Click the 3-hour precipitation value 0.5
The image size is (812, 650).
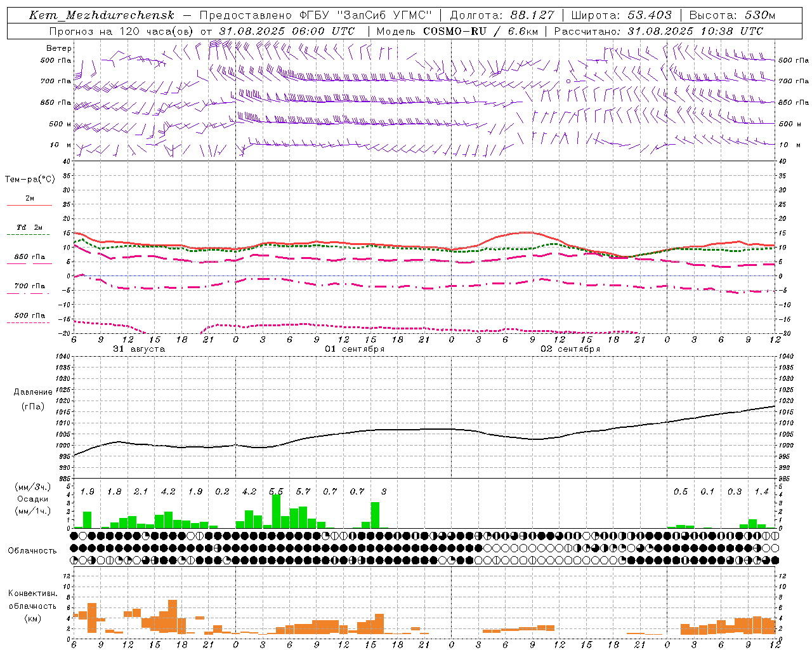[x=681, y=492]
